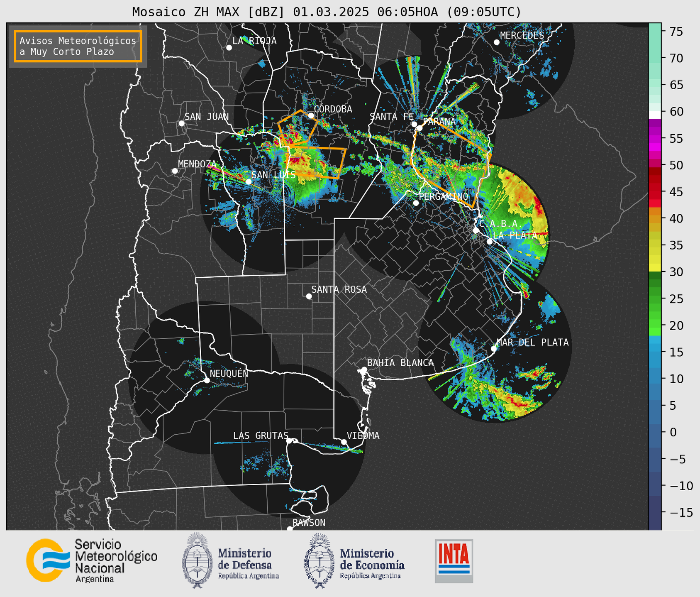Select the MENDOZA city marker
The height and width of the screenshot is (597, 700).
pos(175,171)
